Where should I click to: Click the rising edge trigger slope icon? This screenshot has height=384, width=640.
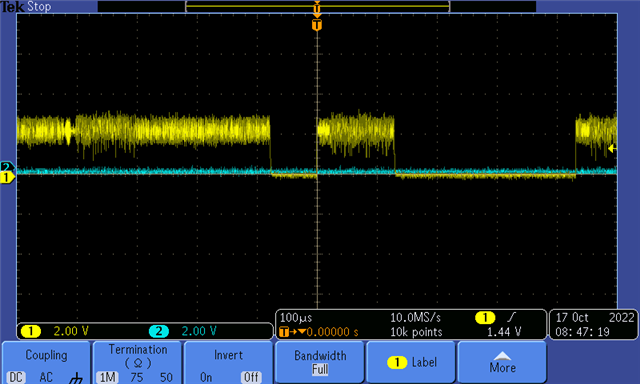(511, 317)
